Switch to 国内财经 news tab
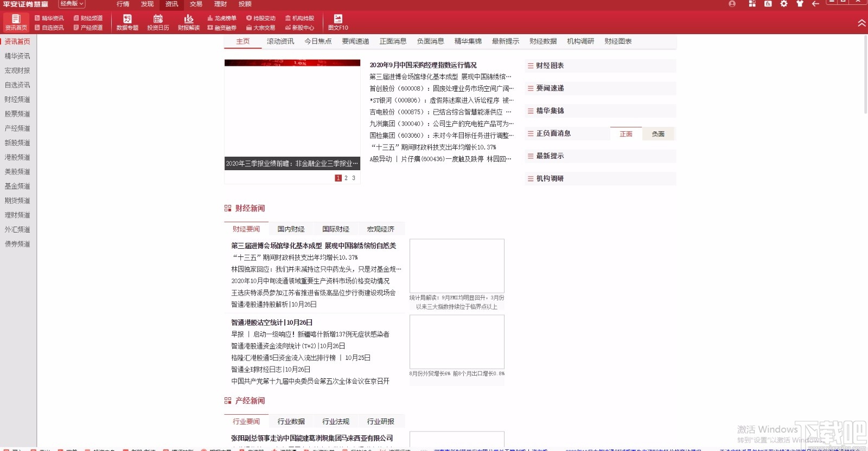Viewport: 868px width, 451px height. click(x=291, y=229)
